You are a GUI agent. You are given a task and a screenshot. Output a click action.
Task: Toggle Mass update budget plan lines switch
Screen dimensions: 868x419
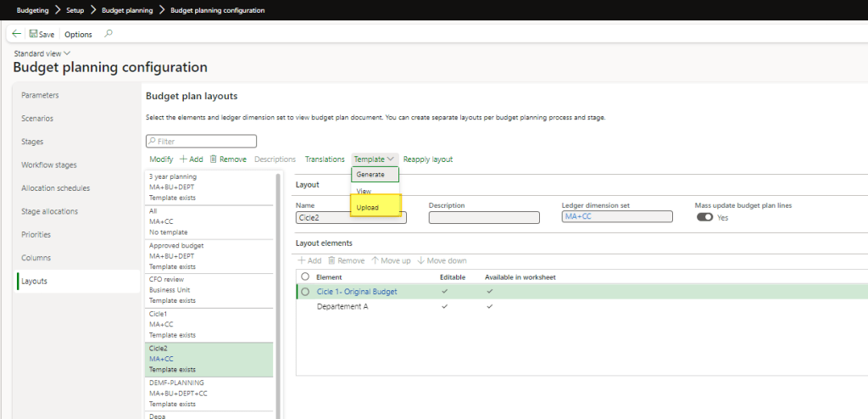704,217
